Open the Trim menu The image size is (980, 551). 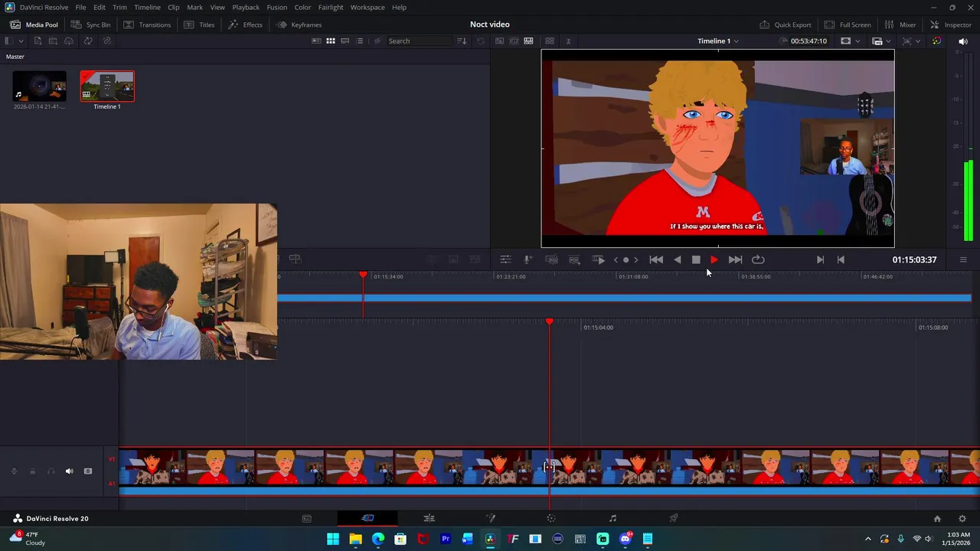(119, 7)
